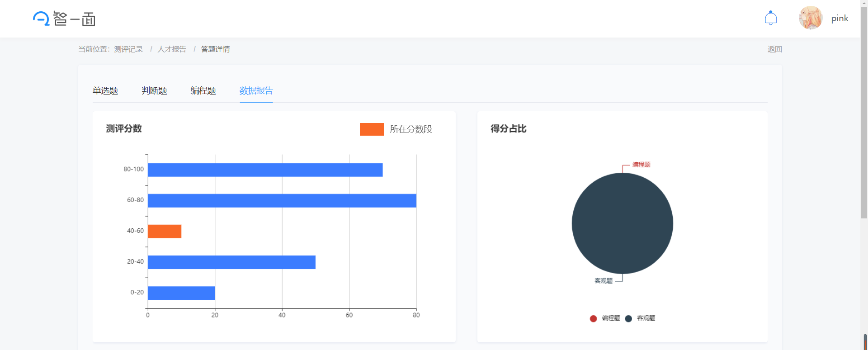The width and height of the screenshot is (868, 350).
Task: Click the orange 40-60 score bar
Action: 165,232
